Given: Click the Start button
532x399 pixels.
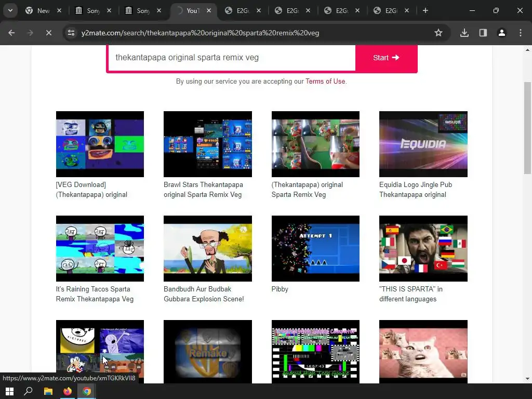Looking at the screenshot, I should [x=386, y=58].
